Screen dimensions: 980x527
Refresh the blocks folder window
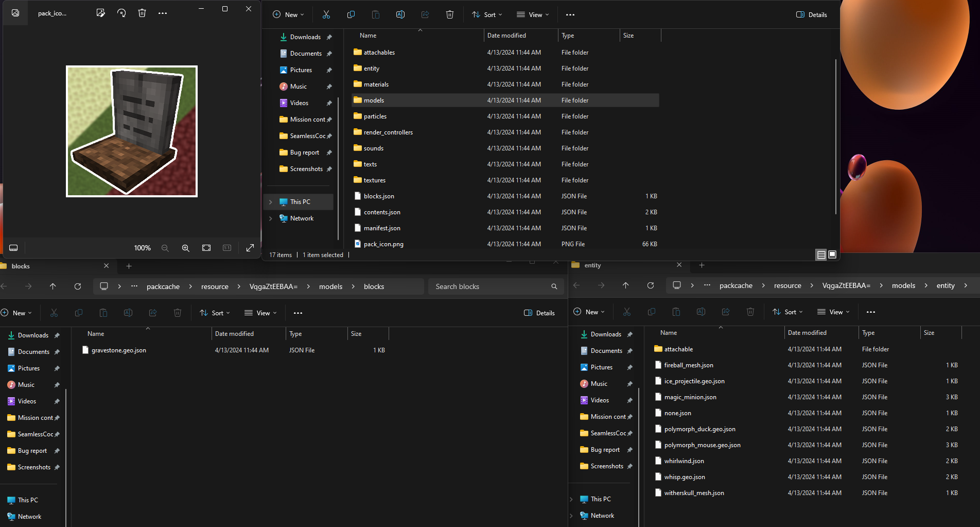(78, 286)
